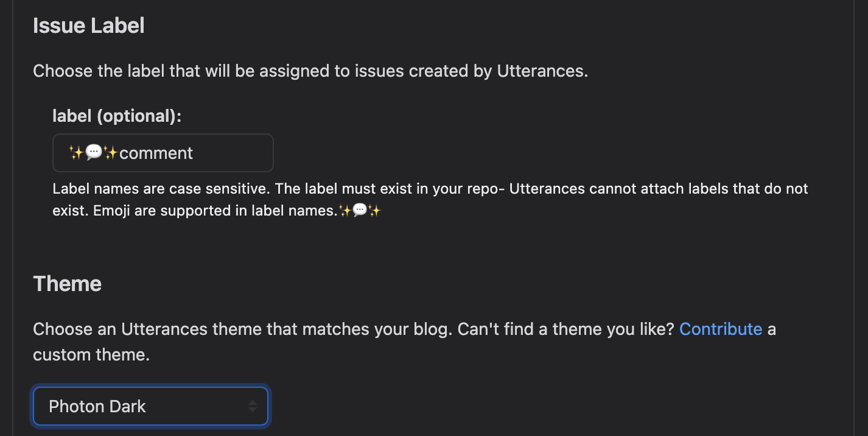Click the "Theme" section heading
Image resolution: width=868 pixels, height=436 pixels.
tap(67, 284)
